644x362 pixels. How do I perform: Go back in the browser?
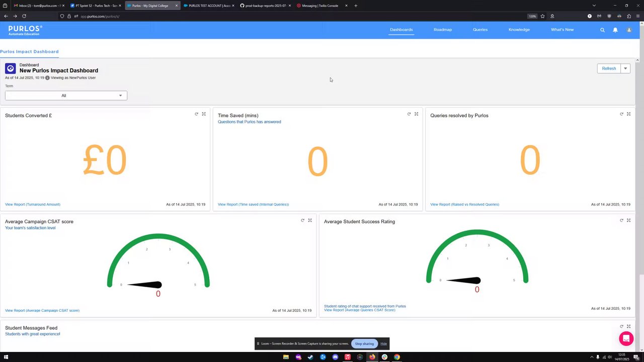(6, 16)
